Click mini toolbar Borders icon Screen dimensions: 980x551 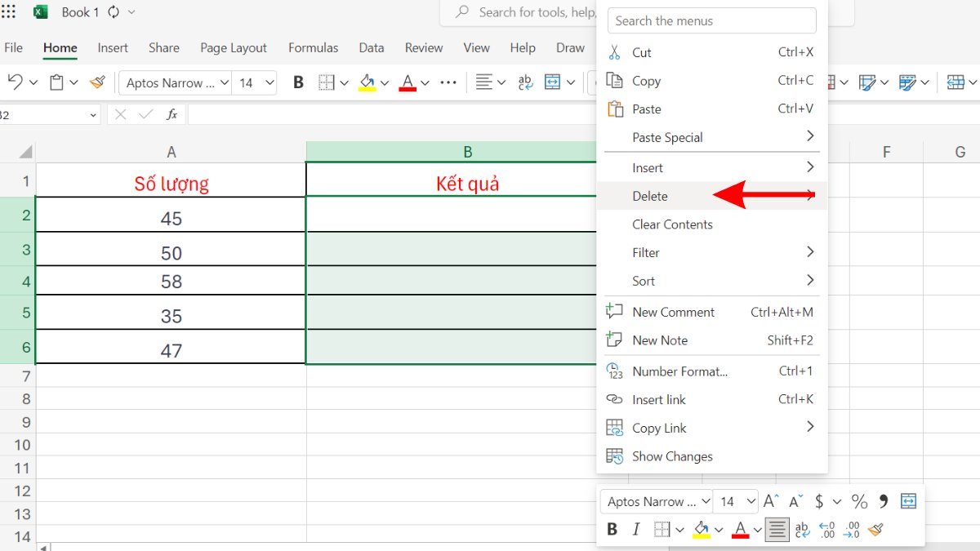click(664, 530)
